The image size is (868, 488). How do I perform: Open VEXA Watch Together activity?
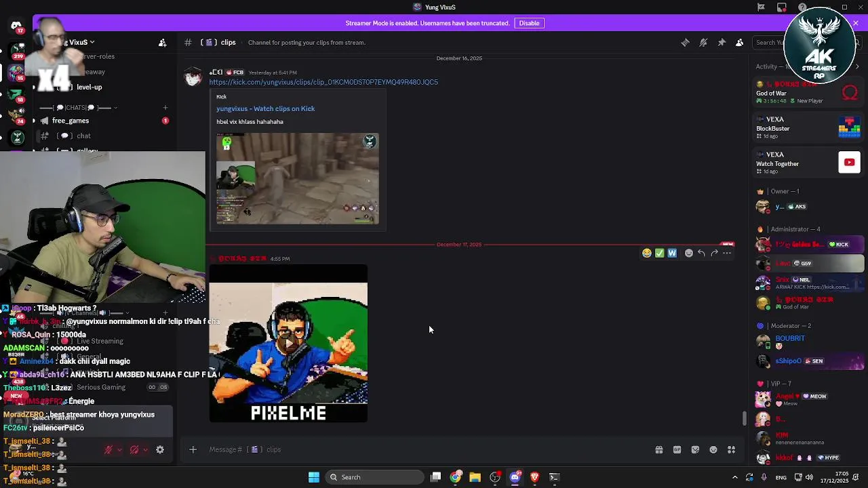tap(808, 163)
